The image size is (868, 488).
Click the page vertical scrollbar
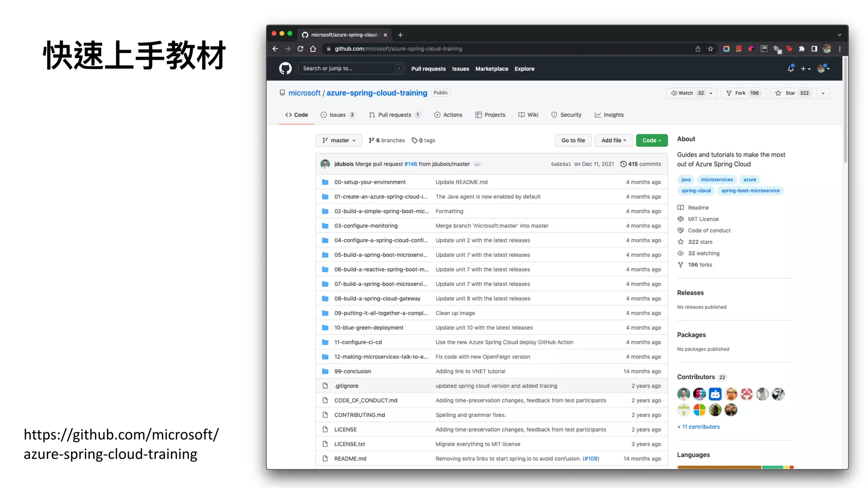point(845,110)
